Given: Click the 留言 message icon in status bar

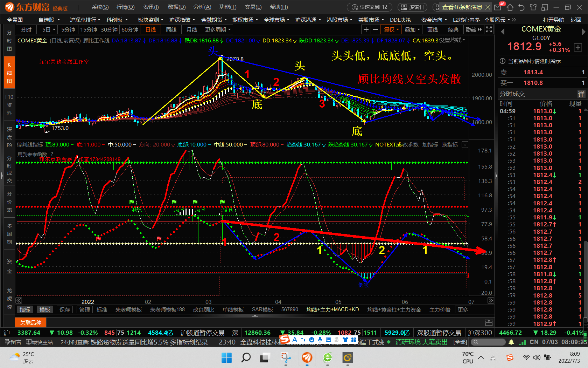Looking at the screenshot, I should [13, 342].
